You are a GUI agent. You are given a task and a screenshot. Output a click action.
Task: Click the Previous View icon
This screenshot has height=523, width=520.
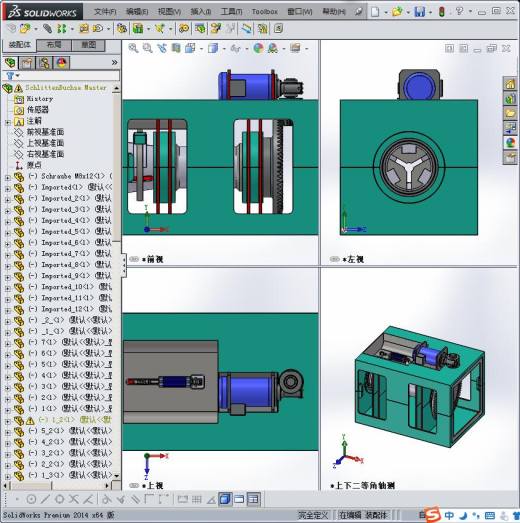162,48
